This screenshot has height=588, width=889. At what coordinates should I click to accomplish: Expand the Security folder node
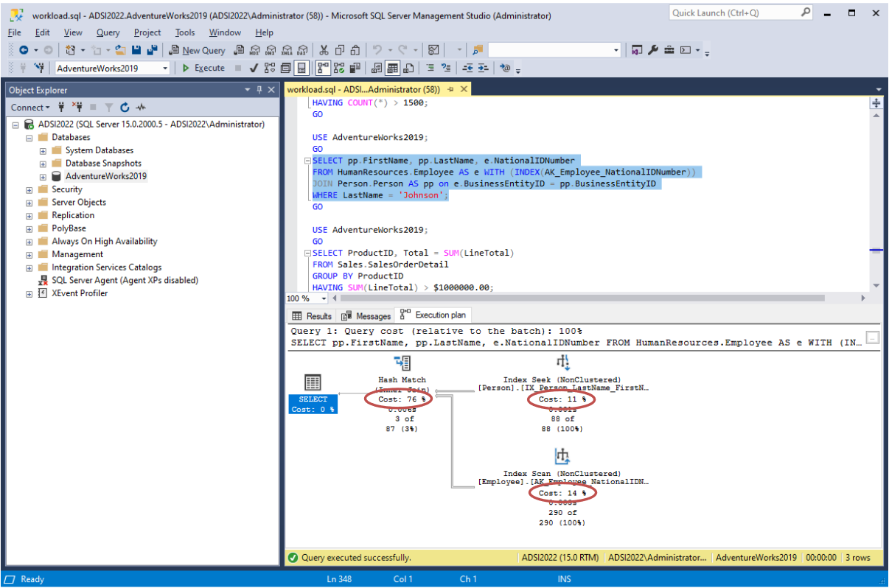[x=29, y=189]
